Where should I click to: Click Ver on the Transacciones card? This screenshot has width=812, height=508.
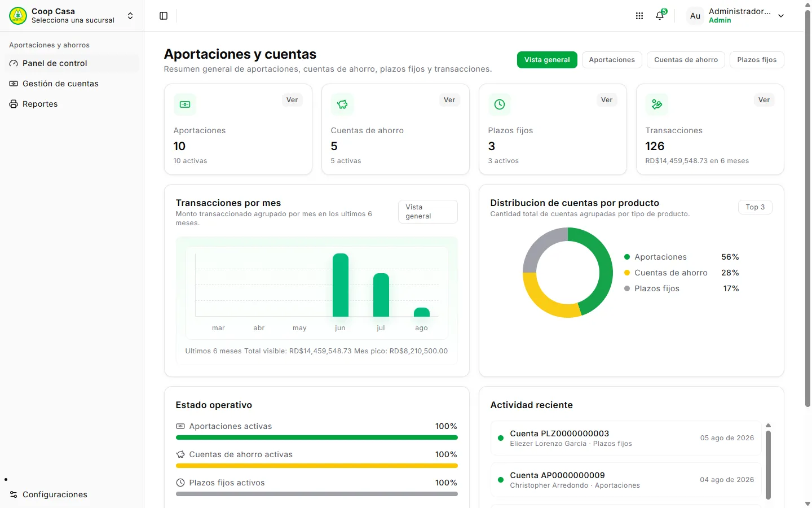point(764,100)
